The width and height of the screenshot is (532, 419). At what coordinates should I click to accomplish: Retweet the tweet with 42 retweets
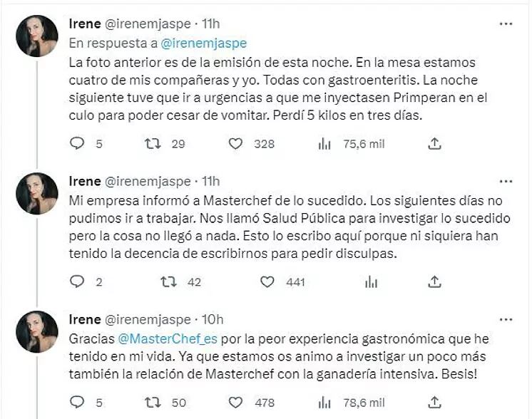(169, 282)
